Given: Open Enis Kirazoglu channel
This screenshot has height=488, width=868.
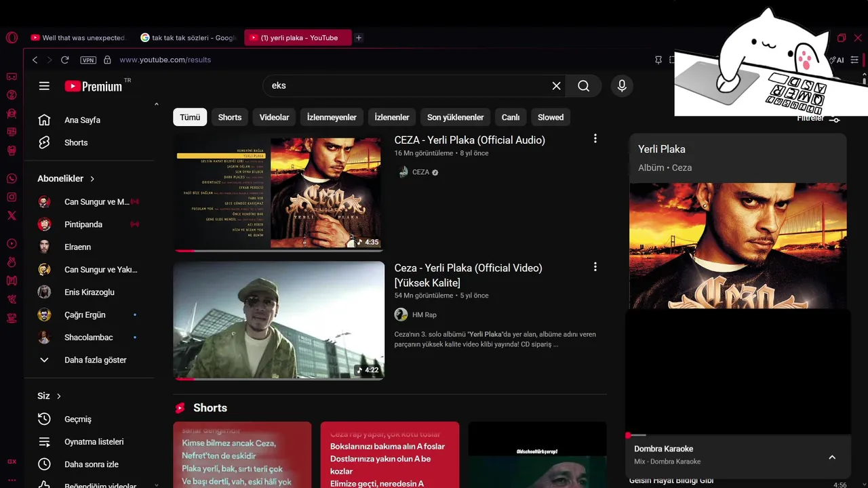Looking at the screenshot, I should pyautogui.click(x=89, y=292).
